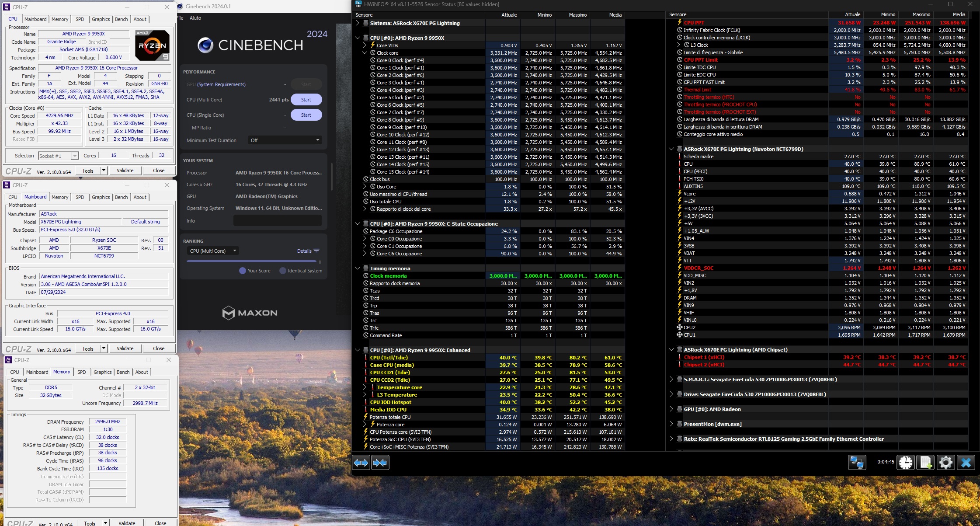This screenshot has height=526, width=980.
Task: Open HWiNFO sensor settings gear icon
Action: tap(945, 462)
